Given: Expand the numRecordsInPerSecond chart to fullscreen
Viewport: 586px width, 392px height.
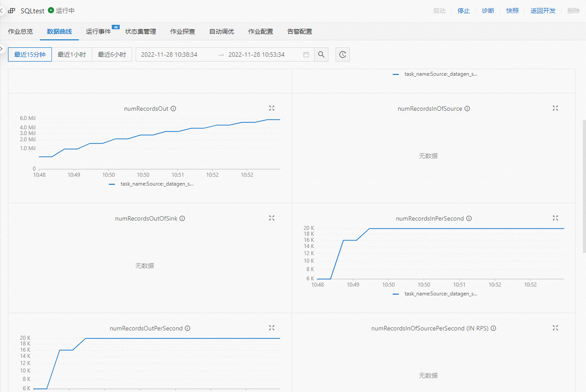Looking at the screenshot, I should (555, 218).
